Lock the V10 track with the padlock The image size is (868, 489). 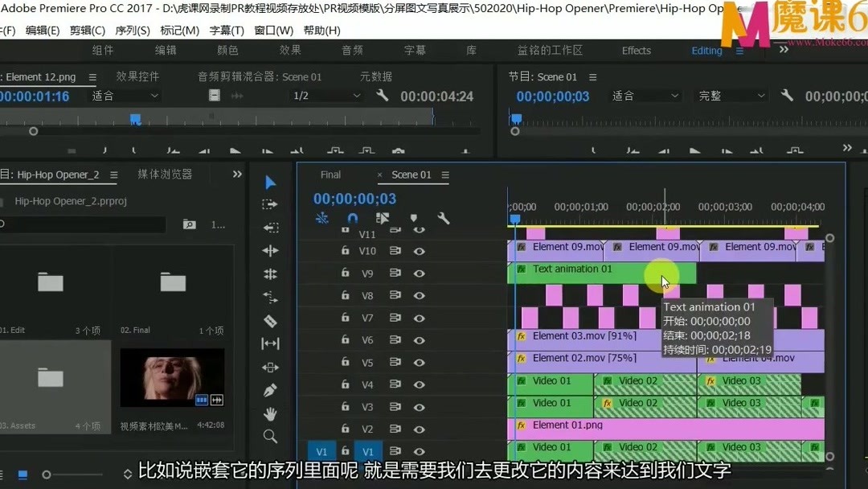point(346,251)
